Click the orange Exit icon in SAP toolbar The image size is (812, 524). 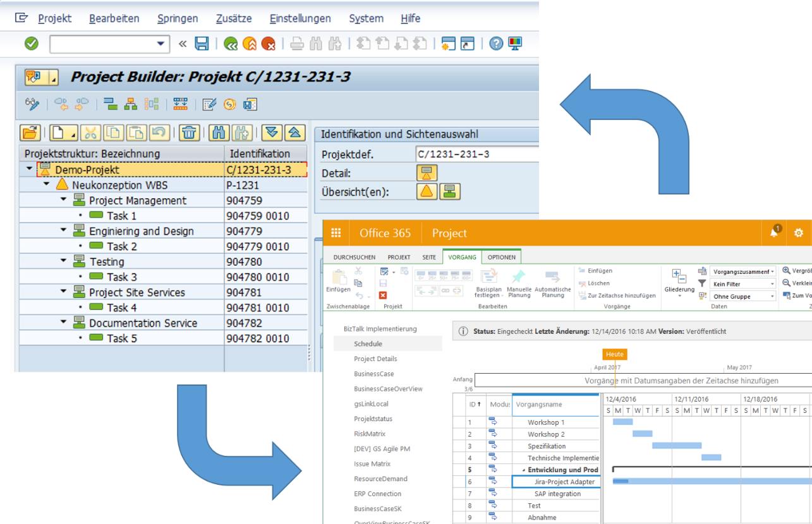tap(250, 44)
